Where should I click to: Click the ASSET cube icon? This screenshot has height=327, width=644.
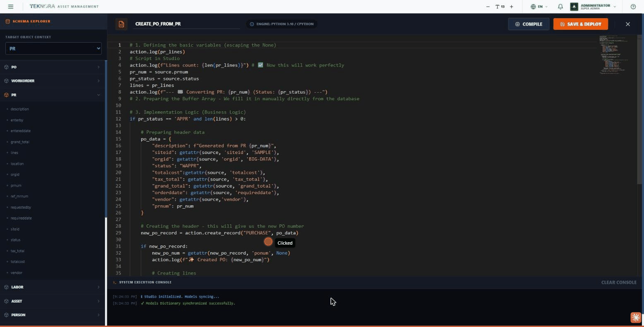pyautogui.click(x=6, y=301)
